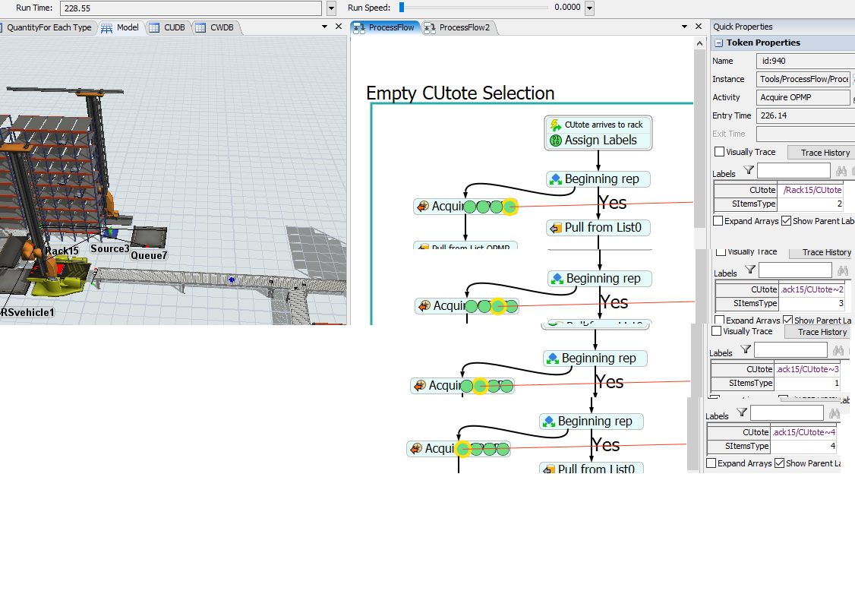Screen dimensions: 855x616
Task: Click the topmost Acquire activity icon
Action: 422,207
